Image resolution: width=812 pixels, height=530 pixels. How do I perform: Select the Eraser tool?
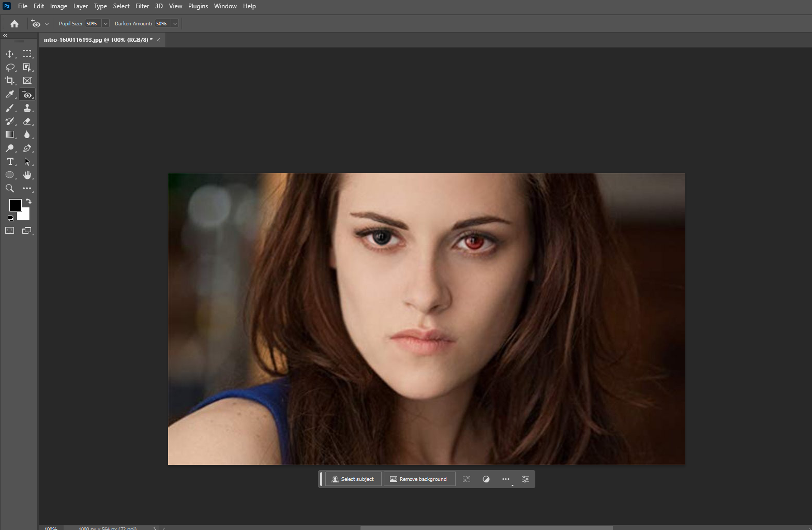point(27,122)
